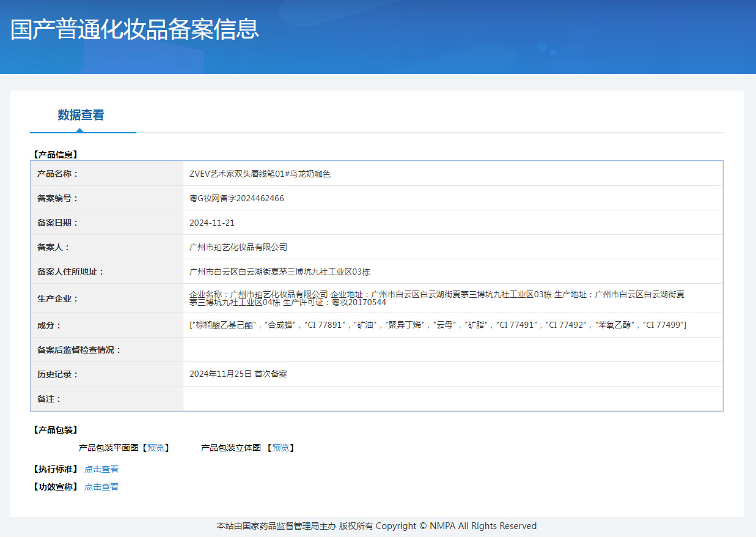Click the 成分 ingredient list text
The image size is (756, 537).
point(438,325)
